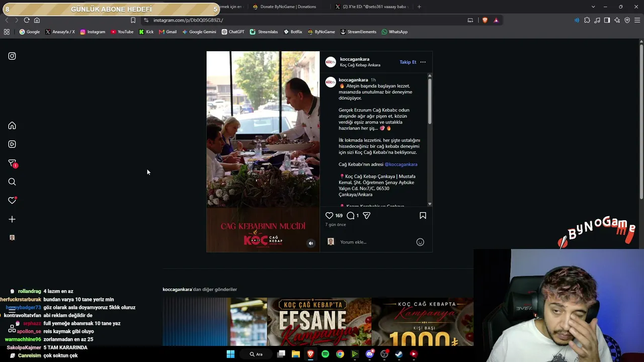Open the Efsane Kampanya post thumbnail
The height and width of the screenshot is (362, 644).
tap(319, 322)
